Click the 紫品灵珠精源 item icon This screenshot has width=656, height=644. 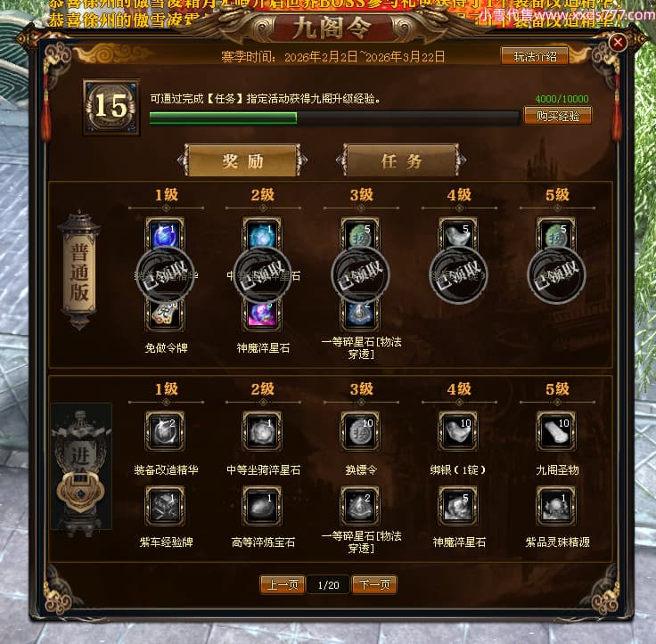click(x=556, y=506)
